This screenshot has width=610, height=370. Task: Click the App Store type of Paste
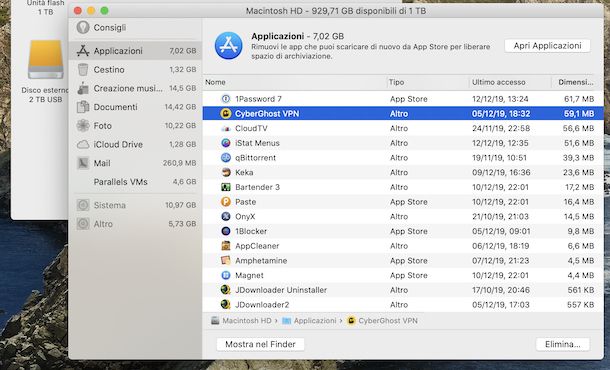[x=408, y=202]
